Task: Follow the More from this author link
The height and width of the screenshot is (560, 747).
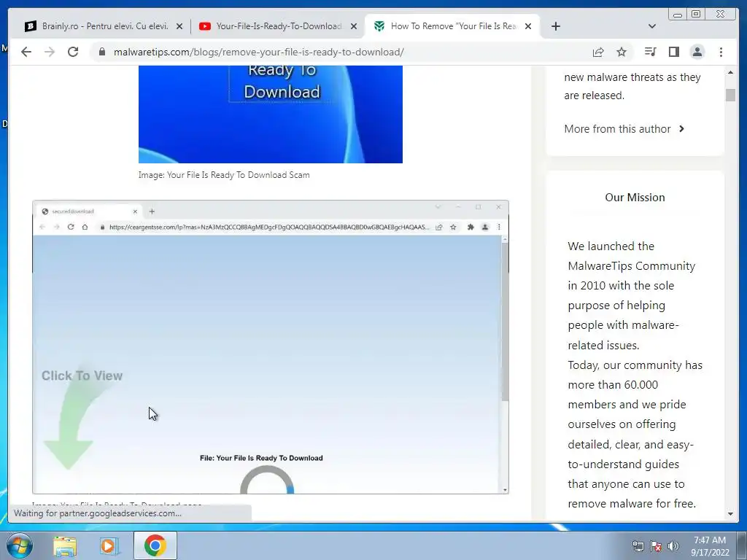Action: [x=617, y=129]
